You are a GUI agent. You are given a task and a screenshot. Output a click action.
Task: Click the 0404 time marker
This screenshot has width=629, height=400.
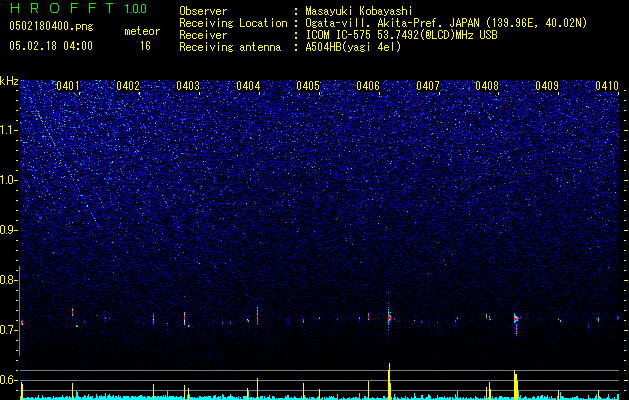(248, 86)
